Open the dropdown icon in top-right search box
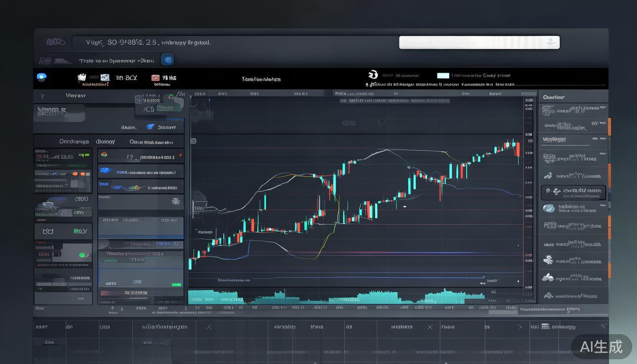The height and width of the screenshot is (364, 637). coord(550,42)
